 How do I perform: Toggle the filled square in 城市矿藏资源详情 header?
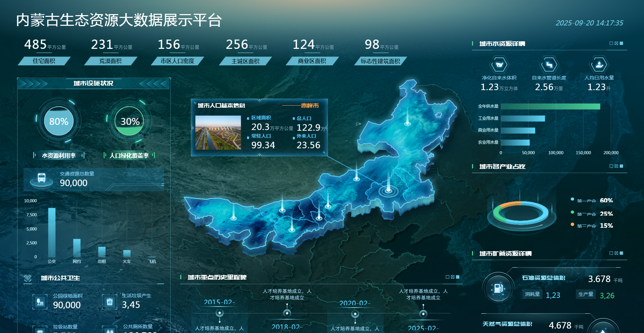621,253
